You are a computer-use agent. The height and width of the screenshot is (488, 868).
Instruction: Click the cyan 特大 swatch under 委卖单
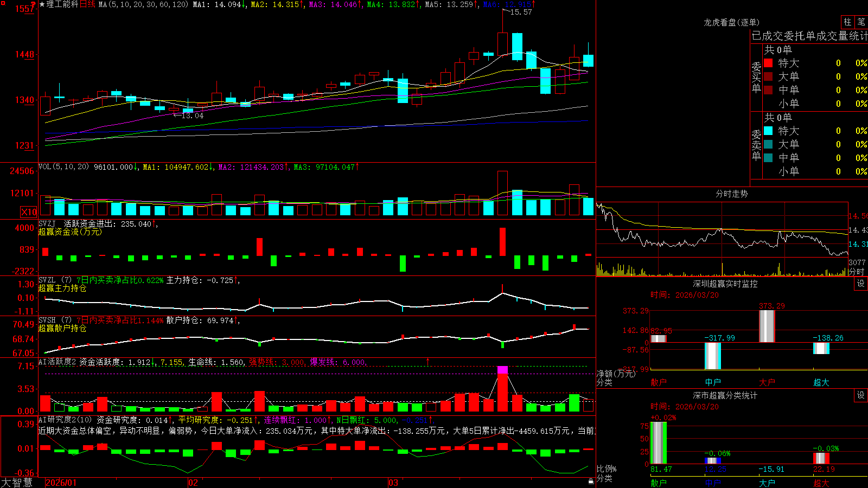pos(768,131)
